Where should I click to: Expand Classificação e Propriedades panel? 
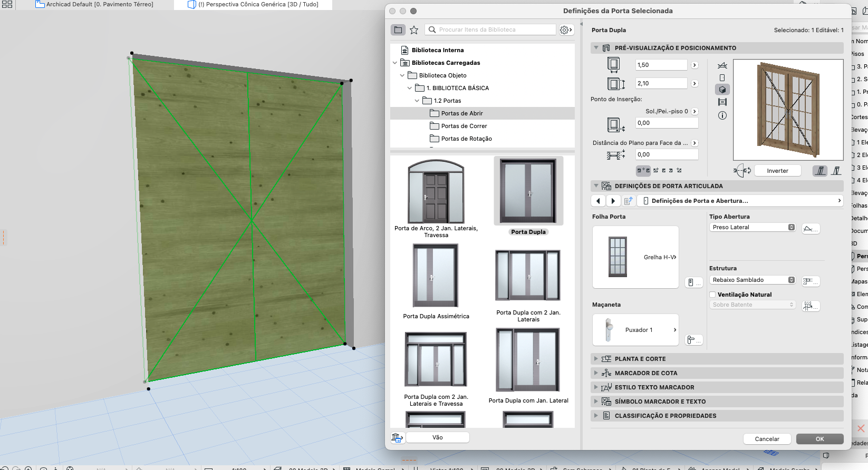(596, 416)
